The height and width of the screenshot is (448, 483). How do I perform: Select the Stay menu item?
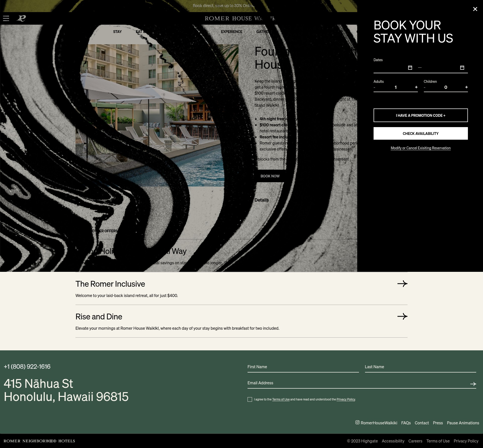pyautogui.click(x=117, y=32)
